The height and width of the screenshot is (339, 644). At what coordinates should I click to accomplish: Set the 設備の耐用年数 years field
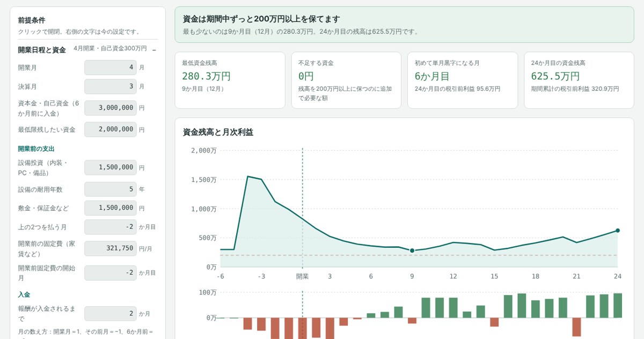coord(111,189)
